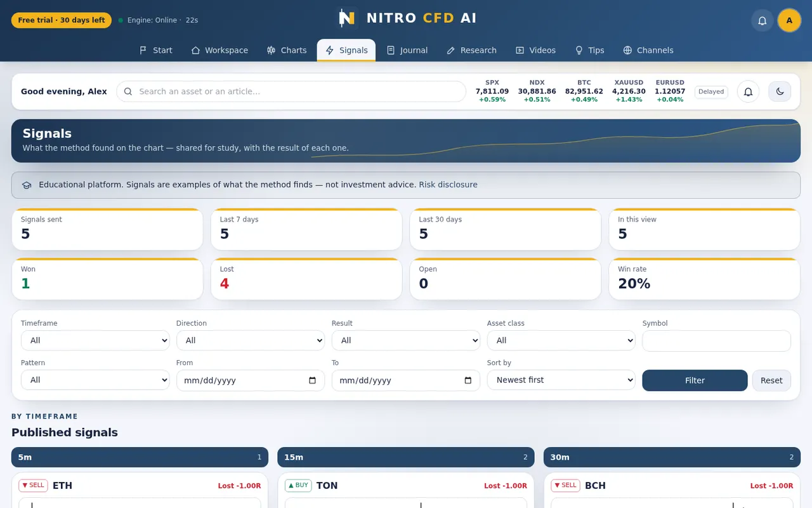Screen dimensions: 812x508
Task: Click the graduation cap icon in disclaimer
Action: tap(27, 185)
